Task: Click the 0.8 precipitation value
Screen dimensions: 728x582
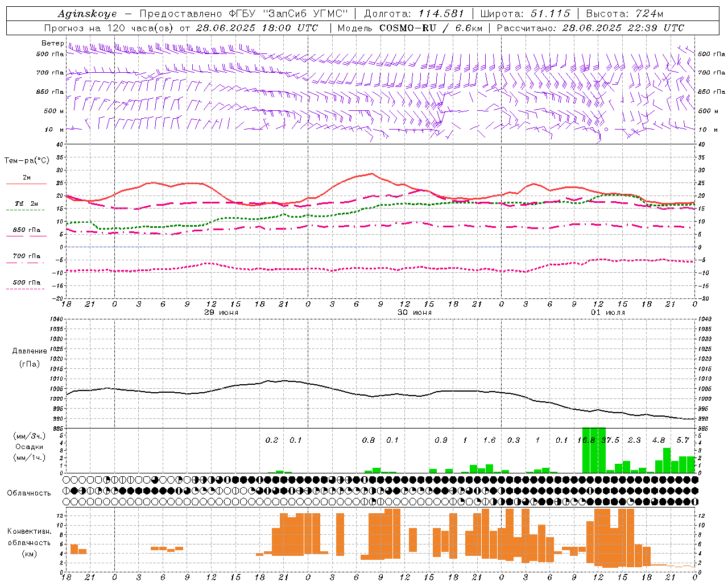Action: (x=369, y=440)
